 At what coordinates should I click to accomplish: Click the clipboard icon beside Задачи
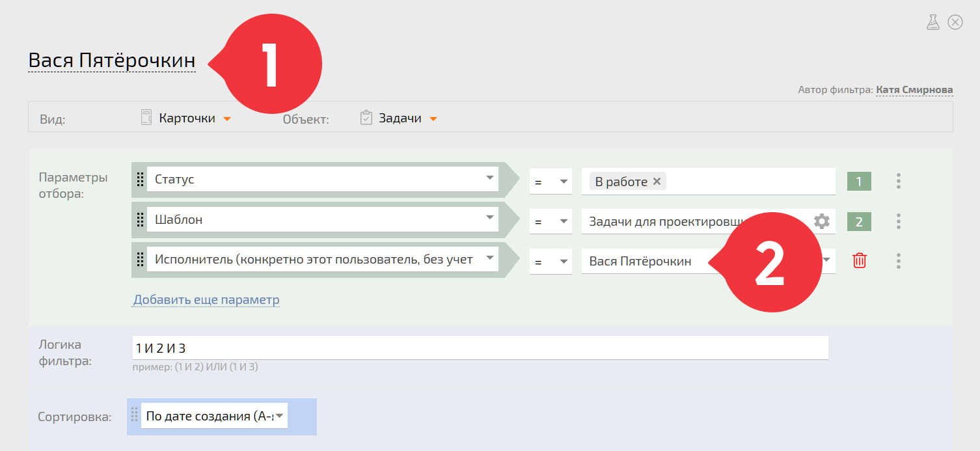(366, 118)
